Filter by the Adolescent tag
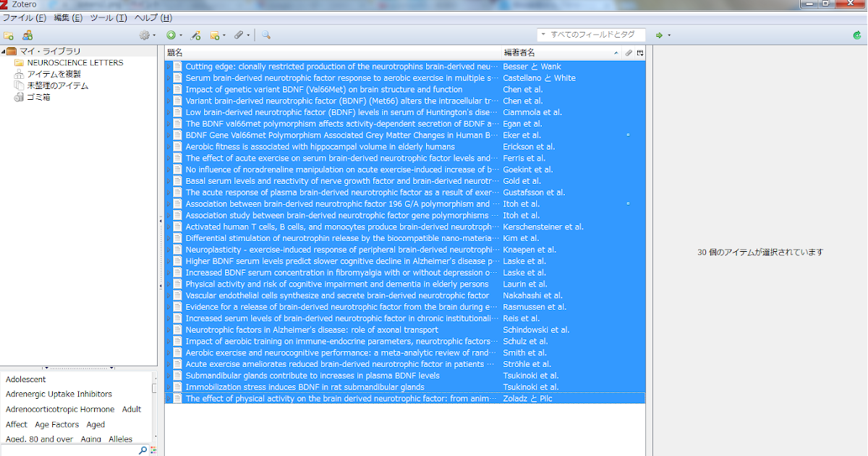 click(26, 379)
